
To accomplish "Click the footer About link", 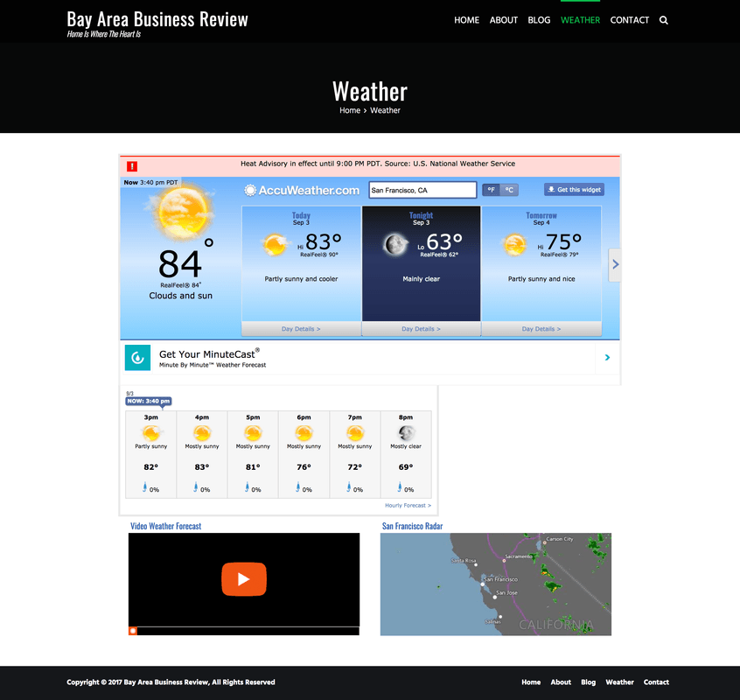I will 561,682.
